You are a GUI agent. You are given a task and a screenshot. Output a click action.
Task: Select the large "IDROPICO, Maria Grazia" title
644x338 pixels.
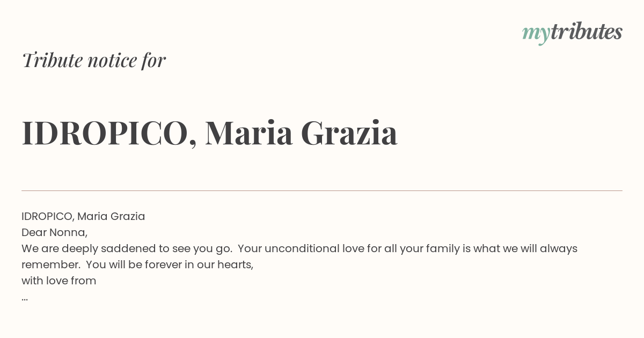[209, 133]
